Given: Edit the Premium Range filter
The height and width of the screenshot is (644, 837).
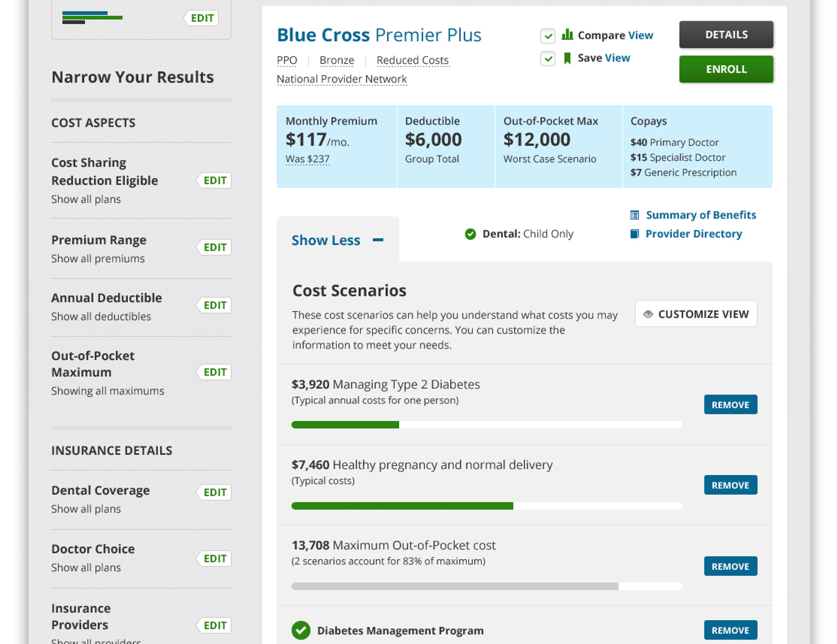Looking at the screenshot, I should (x=214, y=247).
